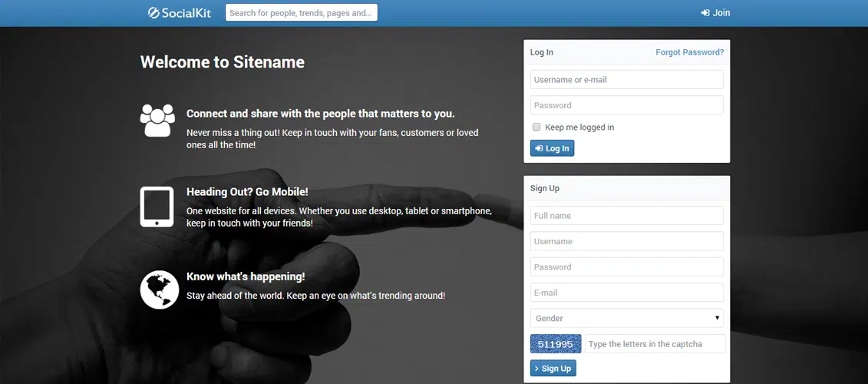The width and height of the screenshot is (868, 384).
Task: Click the globe icon
Action: [159, 290]
